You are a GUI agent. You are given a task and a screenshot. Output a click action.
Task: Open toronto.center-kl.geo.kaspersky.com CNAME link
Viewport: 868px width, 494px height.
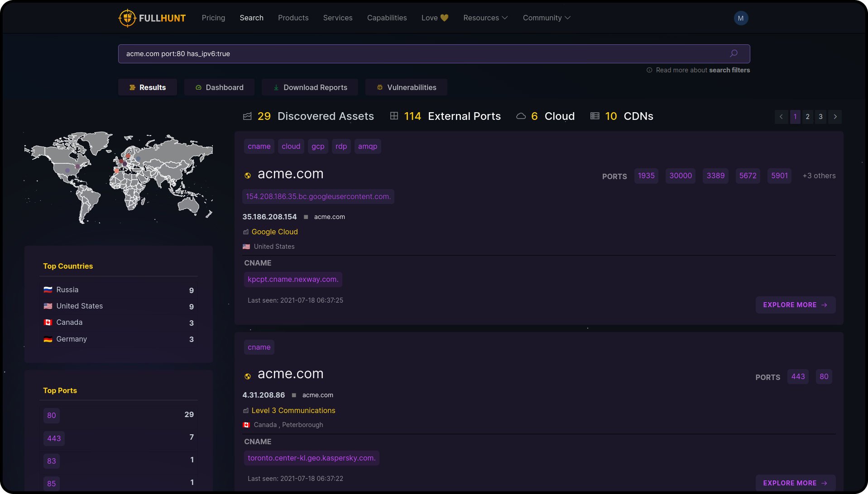[x=312, y=458]
